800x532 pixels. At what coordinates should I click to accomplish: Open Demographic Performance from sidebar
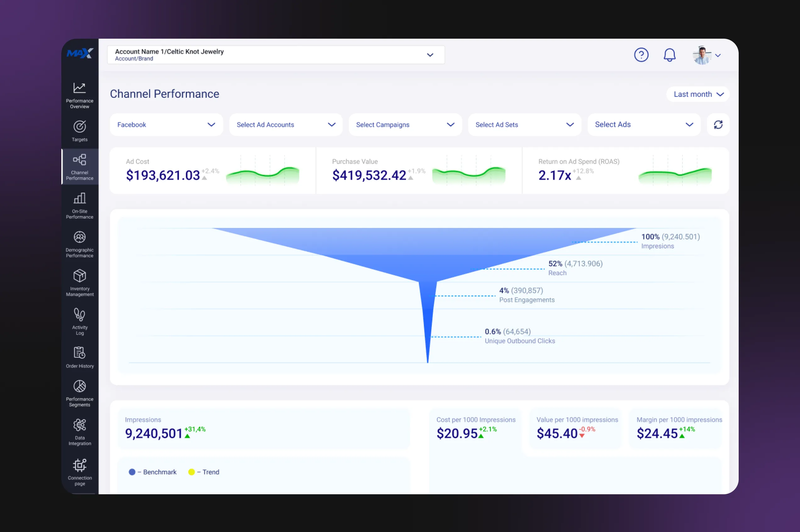(x=79, y=244)
